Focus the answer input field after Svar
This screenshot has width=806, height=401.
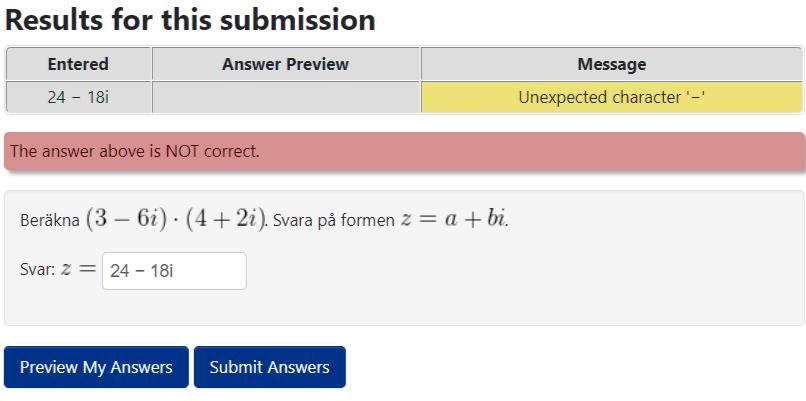tap(174, 271)
